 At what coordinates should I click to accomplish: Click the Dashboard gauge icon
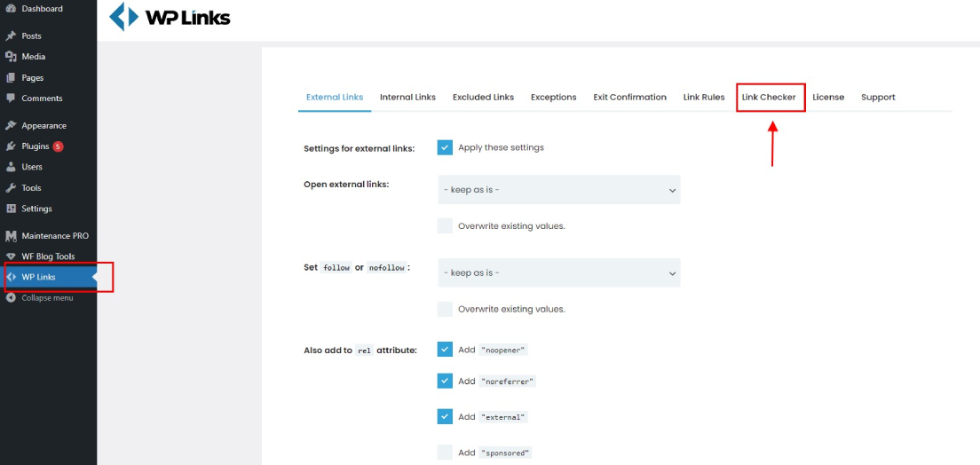click(x=11, y=9)
